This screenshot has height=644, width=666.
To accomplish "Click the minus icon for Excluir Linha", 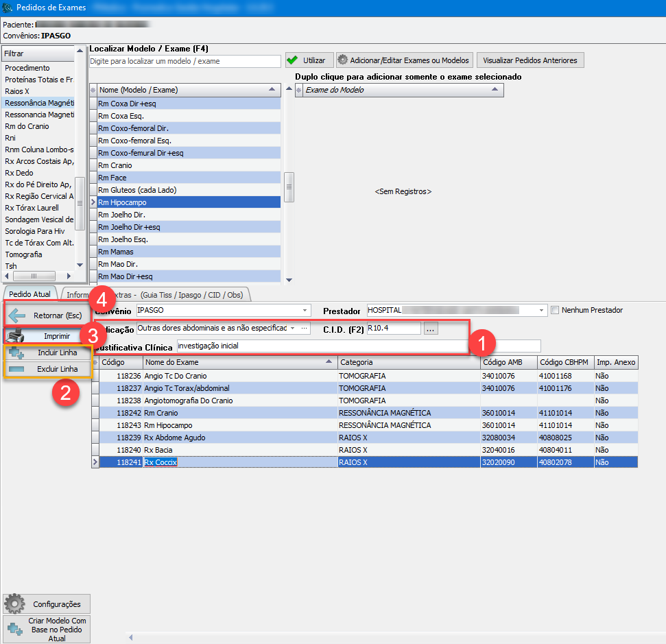I will [17, 369].
